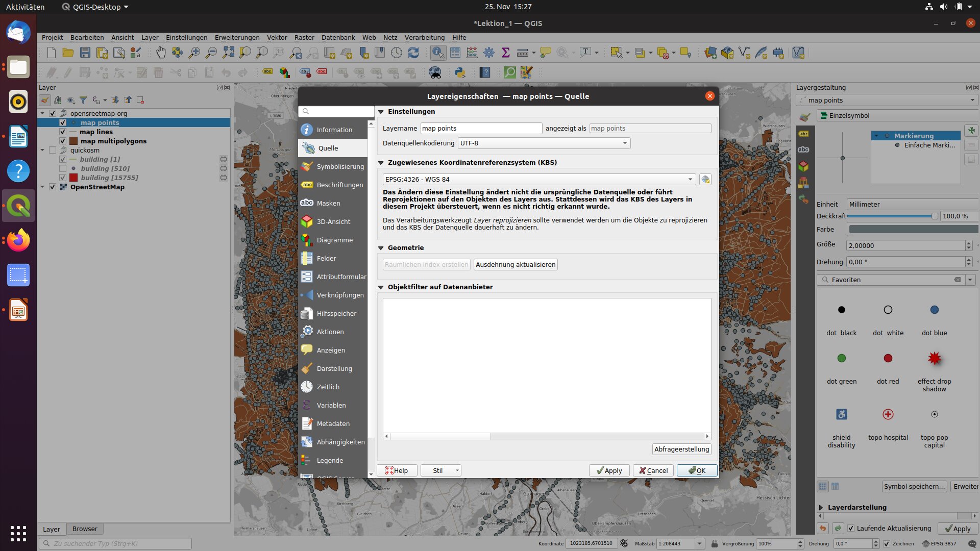Toggle visibility of map lines layer
The width and height of the screenshot is (980, 551).
coord(63,132)
